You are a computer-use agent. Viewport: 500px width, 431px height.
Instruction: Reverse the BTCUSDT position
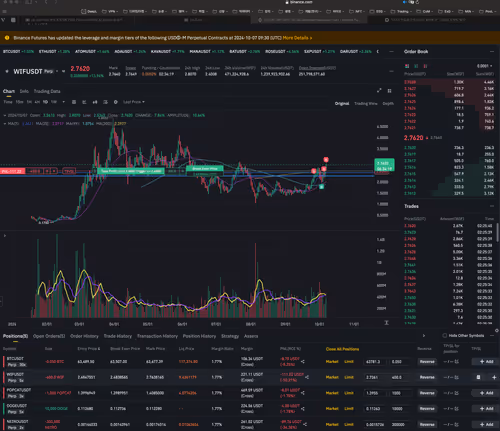[427, 362]
